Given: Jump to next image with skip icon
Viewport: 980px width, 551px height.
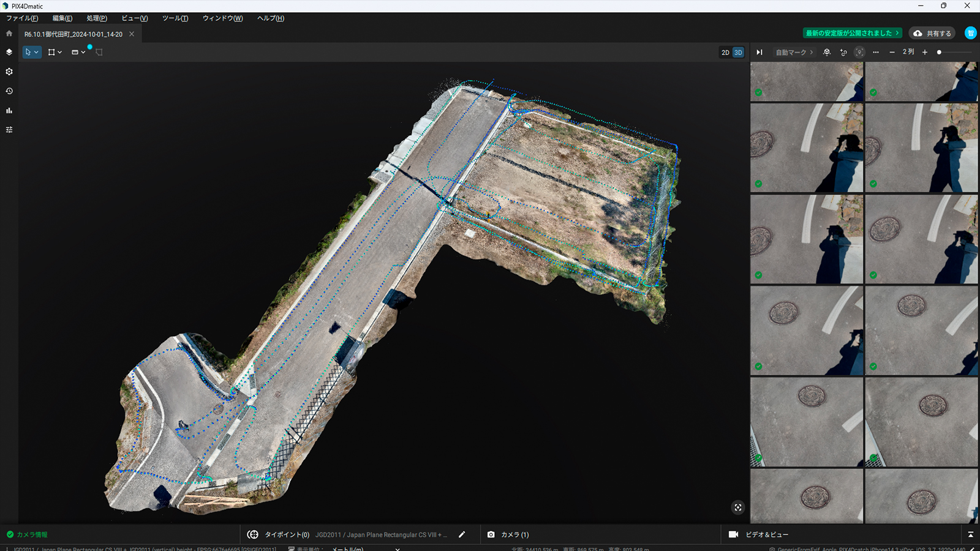Looking at the screenshot, I should click(x=759, y=52).
